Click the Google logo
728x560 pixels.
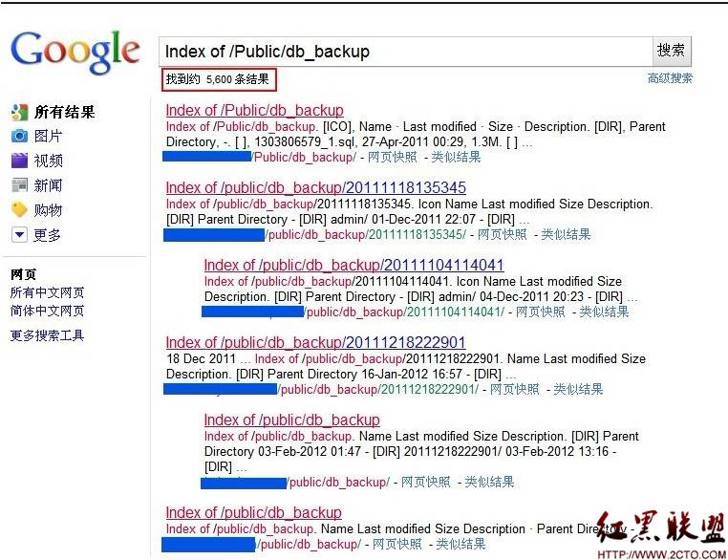click(x=75, y=52)
